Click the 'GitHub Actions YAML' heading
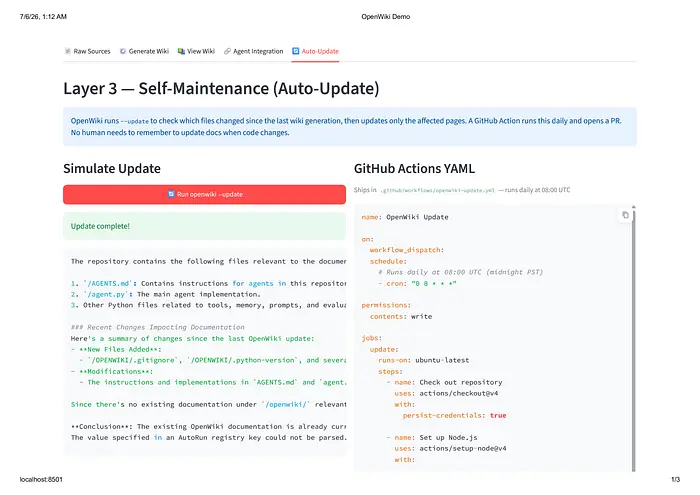The width and height of the screenshot is (700, 495). click(x=414, y=169)
